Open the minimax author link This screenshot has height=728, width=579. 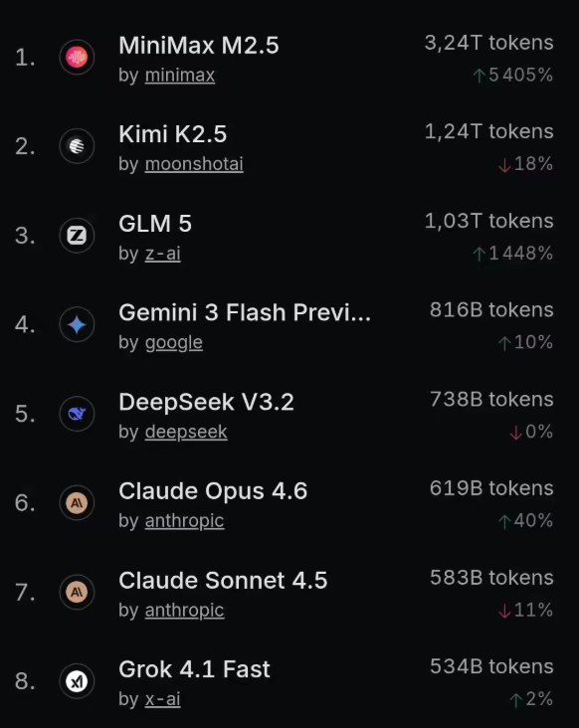click(x=180, y=76)
